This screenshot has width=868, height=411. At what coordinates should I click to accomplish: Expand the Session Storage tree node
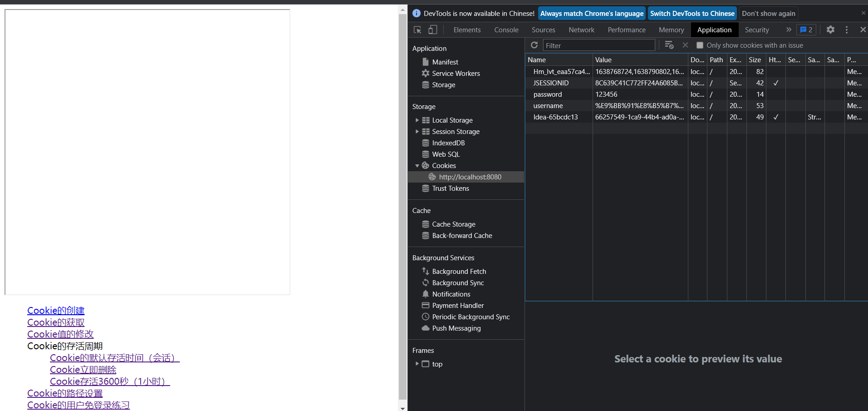click(417, 131)
